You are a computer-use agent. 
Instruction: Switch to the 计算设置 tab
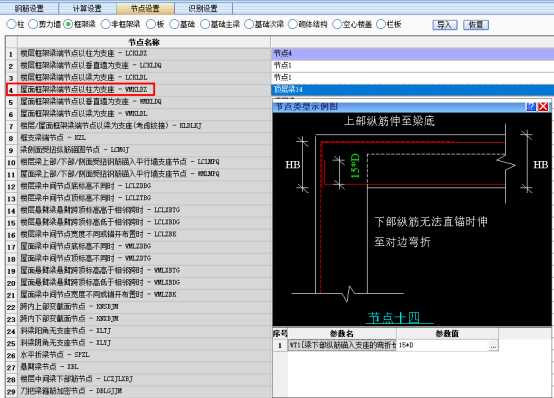pos(87,8)
